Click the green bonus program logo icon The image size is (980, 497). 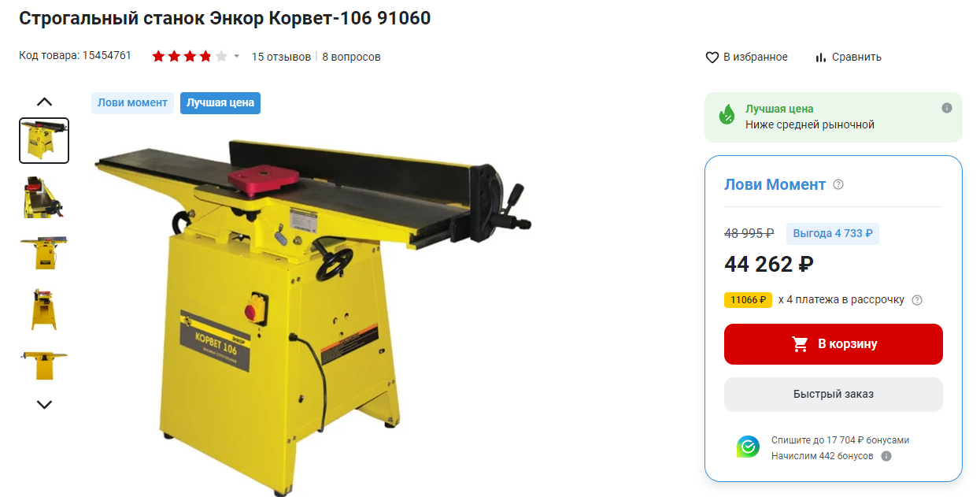[748, 447]
